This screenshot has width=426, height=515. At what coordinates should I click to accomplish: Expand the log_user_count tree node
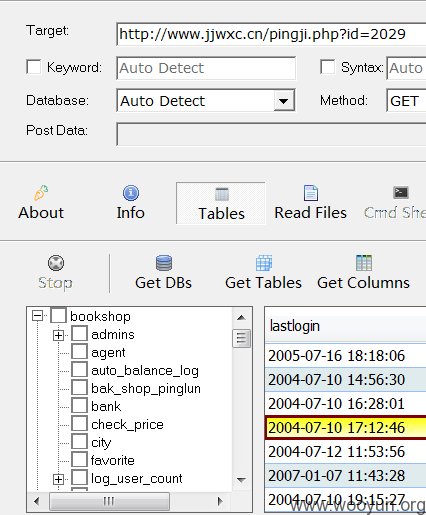pos(58,479)
